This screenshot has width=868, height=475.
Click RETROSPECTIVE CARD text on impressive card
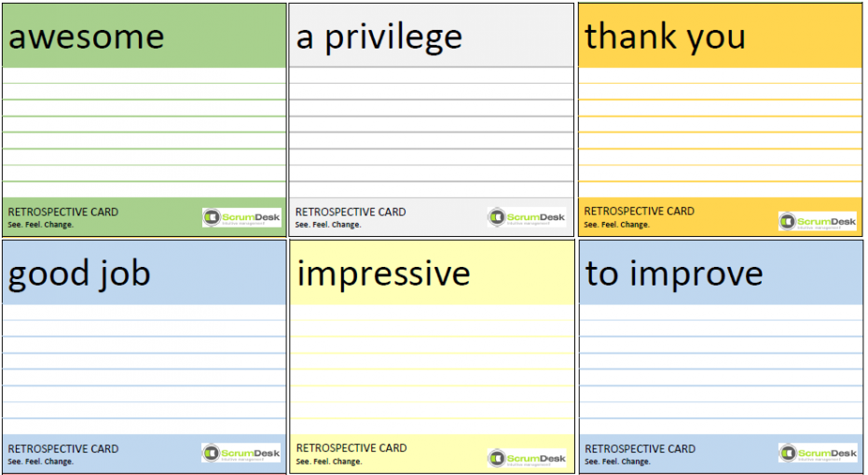coord(351,448)
